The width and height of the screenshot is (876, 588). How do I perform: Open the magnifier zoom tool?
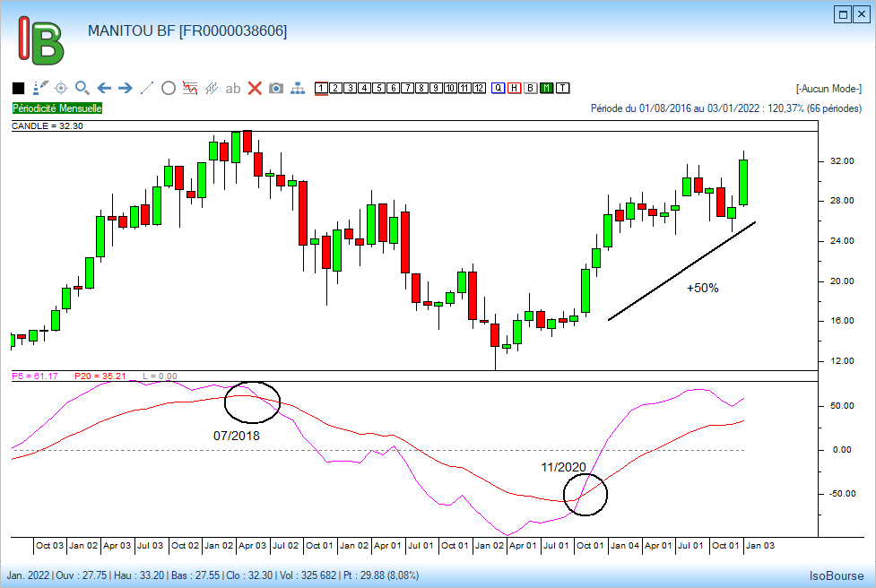(x=82, y=88)
